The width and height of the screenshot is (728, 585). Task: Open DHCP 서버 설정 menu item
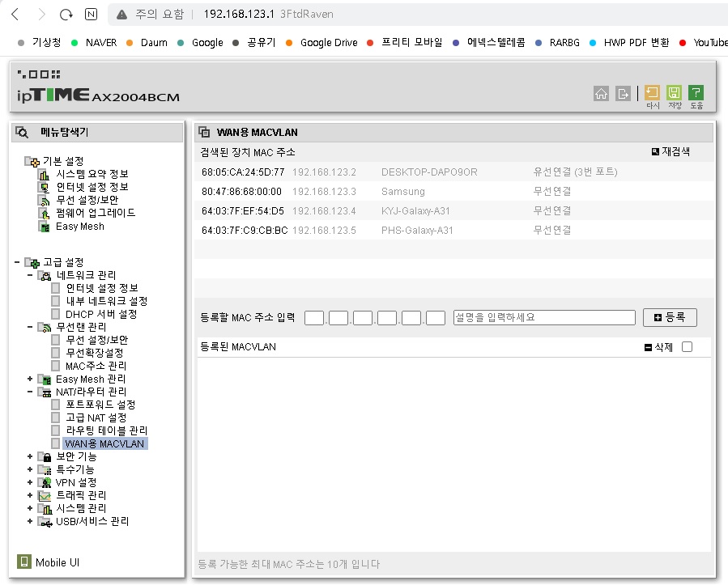[x=101, y=314]
